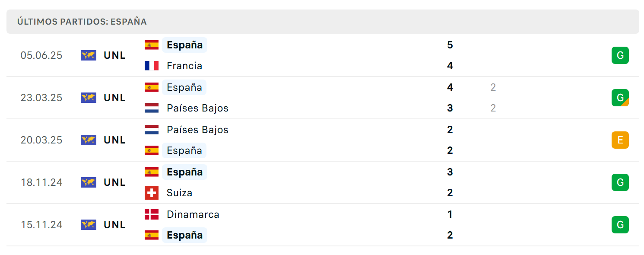Click the Denmark flag icon
This screenshot has height=255, width=644.
click(152, 214)
